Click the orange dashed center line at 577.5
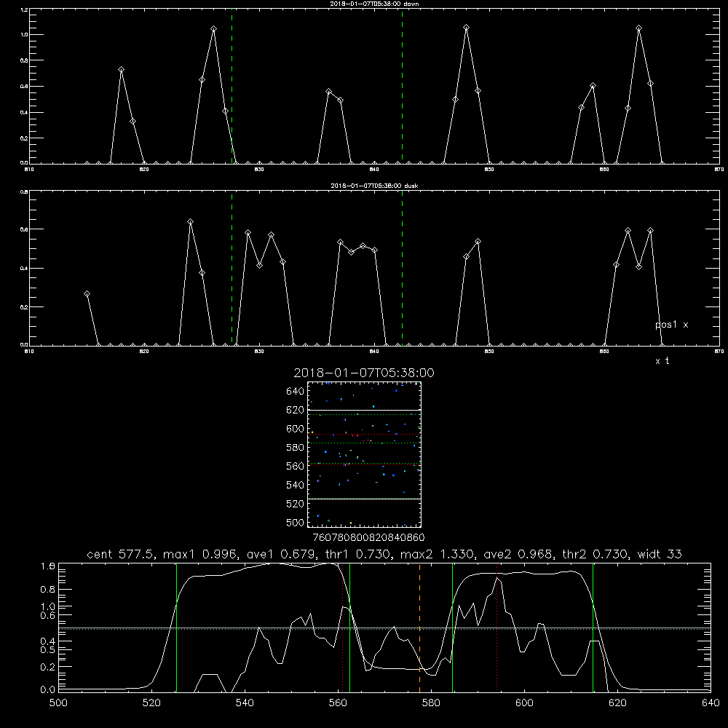Viewport: 728px width, 728px height. click(x=420, y=627)
